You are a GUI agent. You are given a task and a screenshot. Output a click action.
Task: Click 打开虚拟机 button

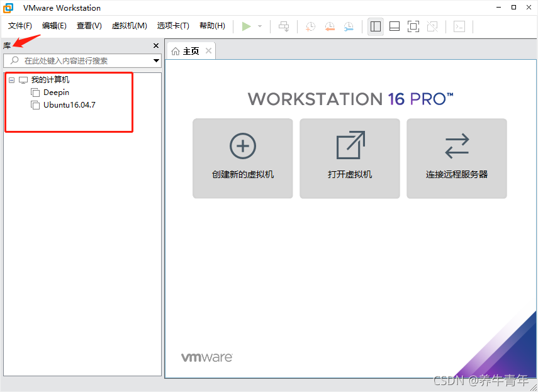click(x=350, y=159)
